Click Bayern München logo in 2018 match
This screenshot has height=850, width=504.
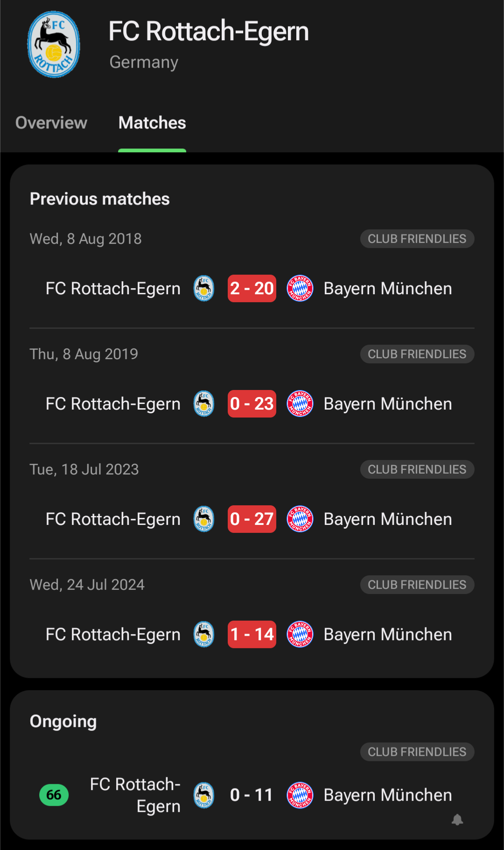coord(300,288)
